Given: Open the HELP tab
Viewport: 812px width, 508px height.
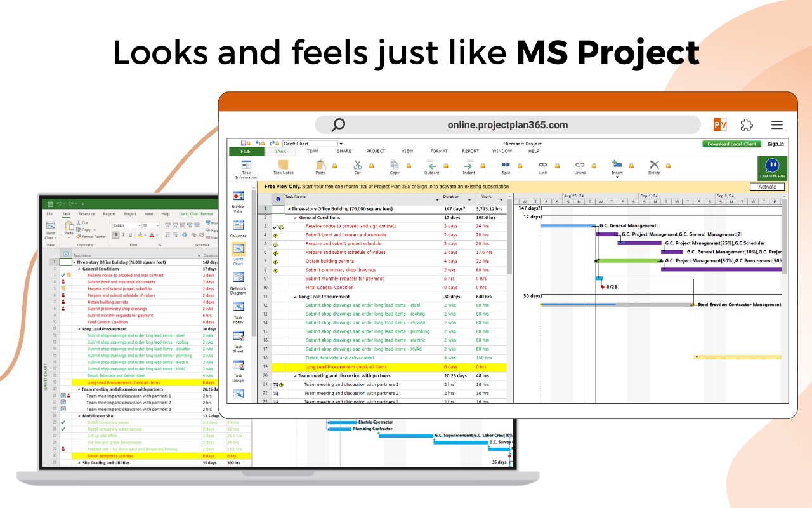Looking at the screenshot, I should (x=534, y=151).
